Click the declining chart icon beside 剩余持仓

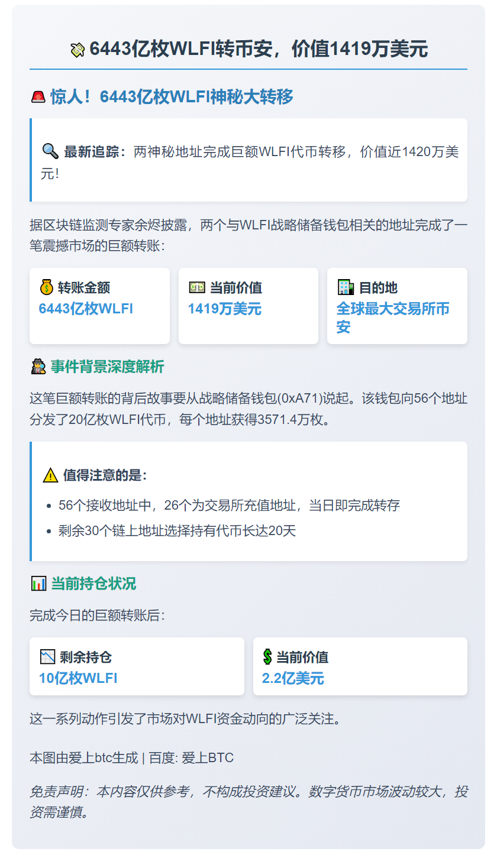pyautogui.click(x=47, y=657)
